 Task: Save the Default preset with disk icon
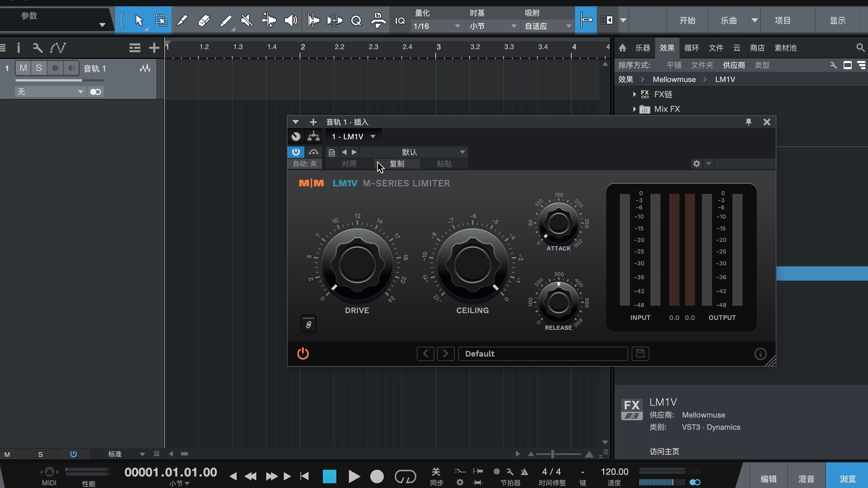(640, 353)
